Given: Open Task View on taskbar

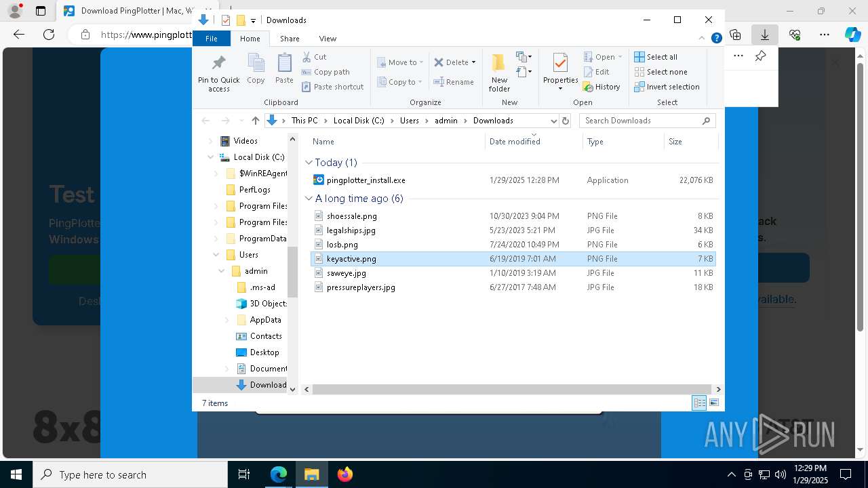Looking at the screenshot, I should (244, 474).
